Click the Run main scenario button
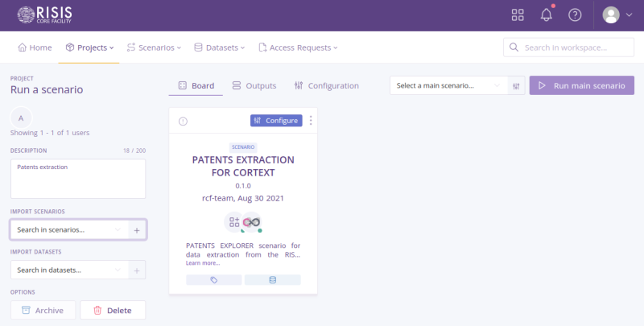 tap(581, 85)
